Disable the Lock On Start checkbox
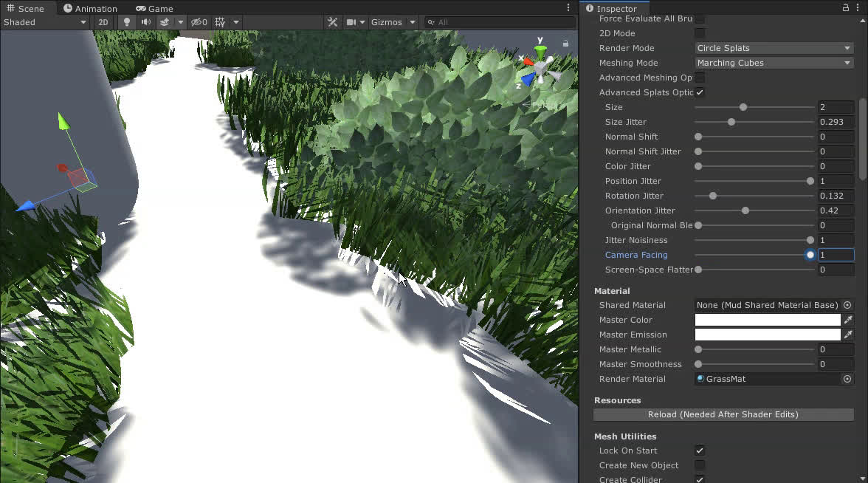 tap(700, 451)
